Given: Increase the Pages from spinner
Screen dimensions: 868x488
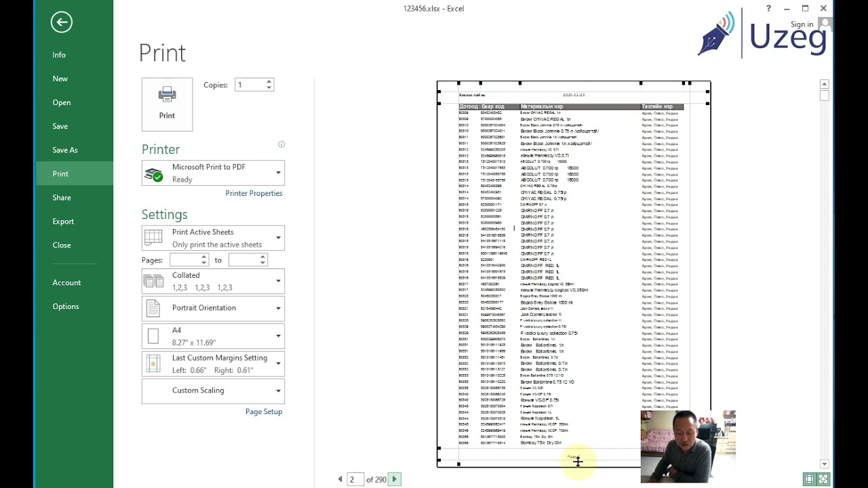Looking at the screenshot, I should 204,257.
